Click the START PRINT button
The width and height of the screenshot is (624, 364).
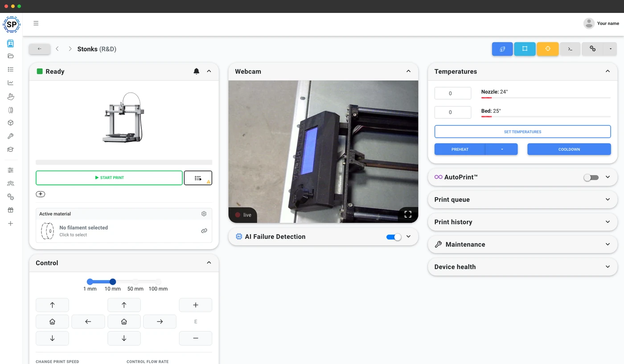109,178
